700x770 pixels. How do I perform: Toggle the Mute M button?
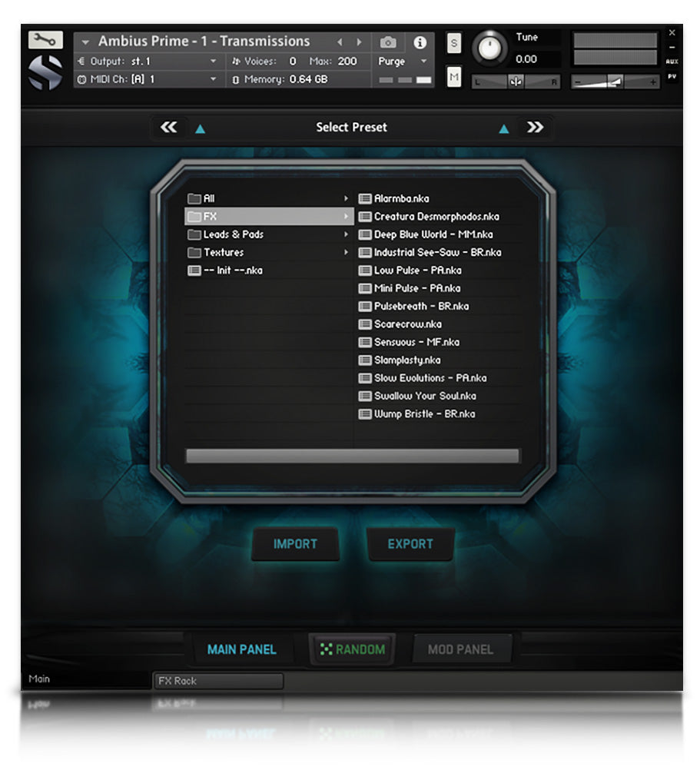[x=454, y=76]
